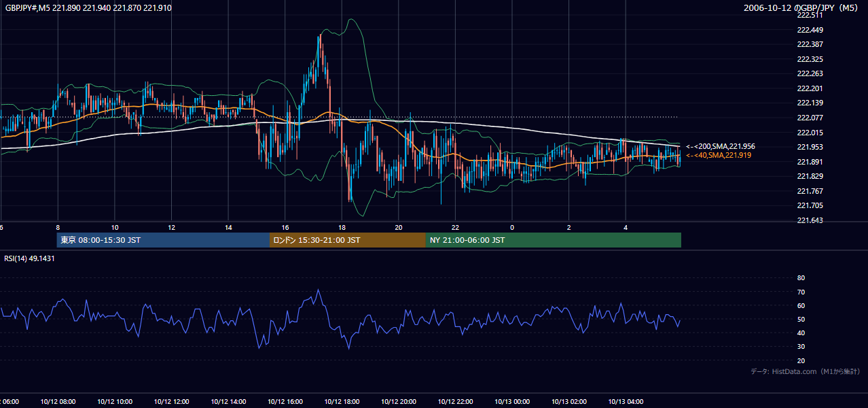Screen dimensions: 868x408
Task: Select the NY 21:00-06:00 JST session bar
Action: click(554, 240)
